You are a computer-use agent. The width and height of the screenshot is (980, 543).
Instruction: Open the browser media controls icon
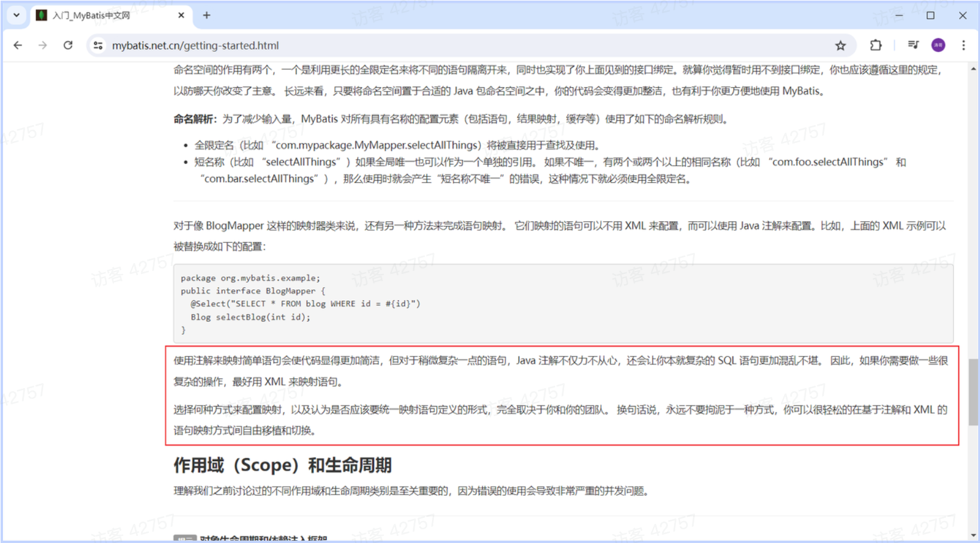(x=912, y=45)
